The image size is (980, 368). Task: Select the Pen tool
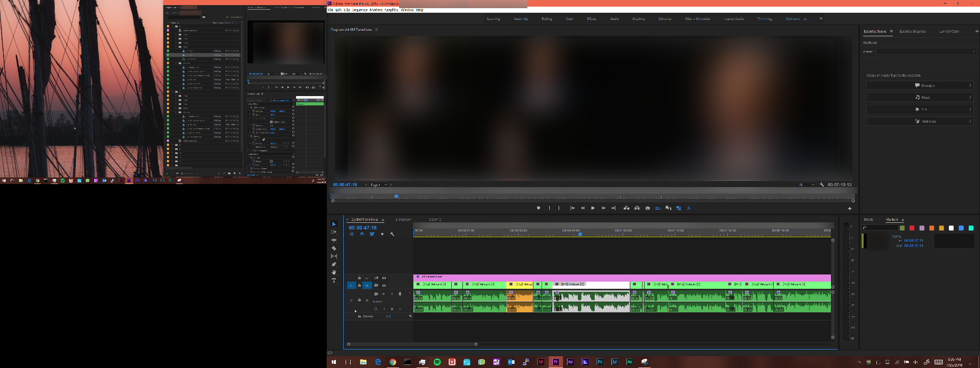pyautogui.click(x=334, y=264)
